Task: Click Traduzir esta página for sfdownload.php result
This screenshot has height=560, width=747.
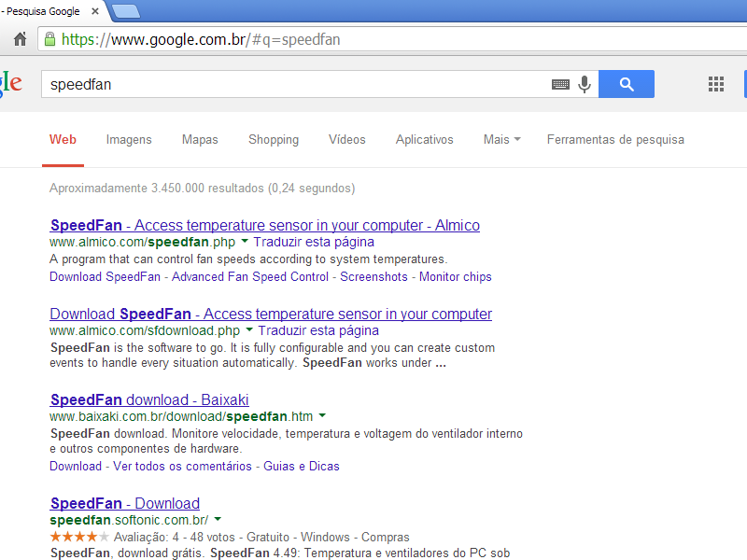Action: [x=318, y=330]
